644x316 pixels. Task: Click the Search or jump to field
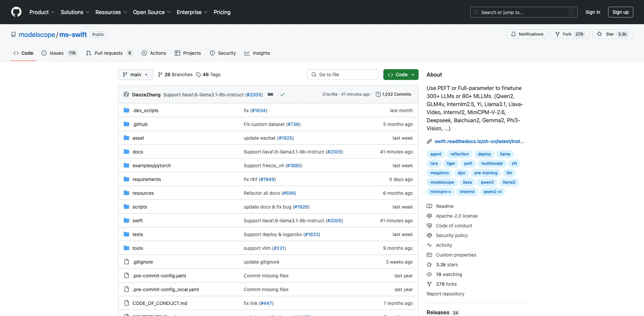[524, 12]
